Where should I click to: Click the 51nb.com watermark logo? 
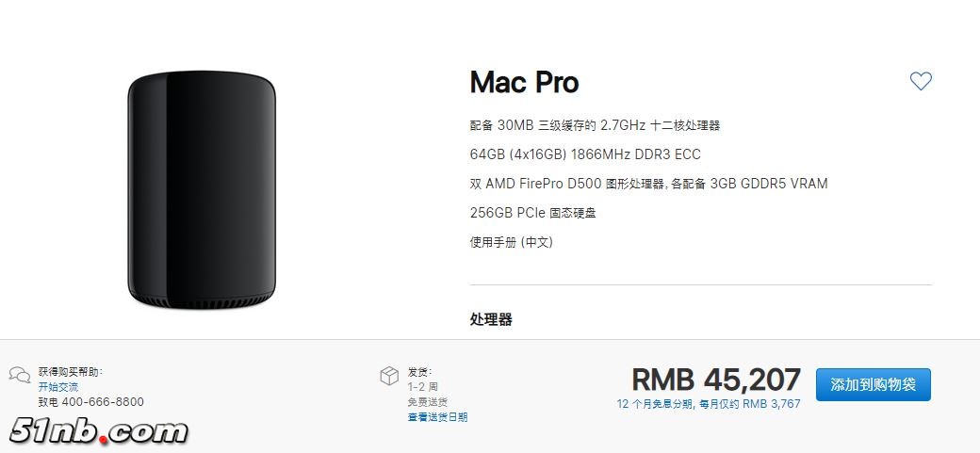pyautogui.click(x=99, y=431)
